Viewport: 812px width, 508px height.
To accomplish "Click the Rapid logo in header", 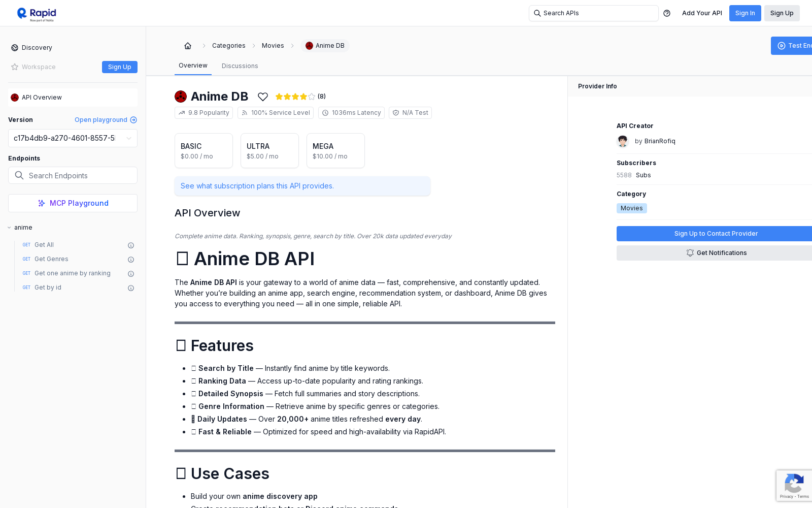I will click(37, 14).
